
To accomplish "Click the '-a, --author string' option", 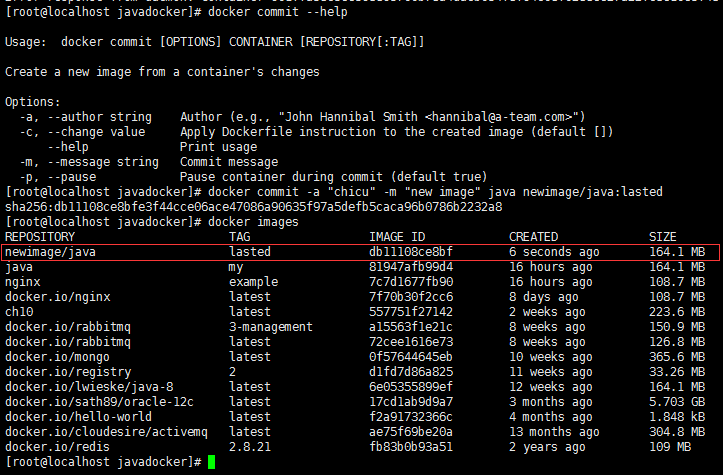I will point(85,117).
